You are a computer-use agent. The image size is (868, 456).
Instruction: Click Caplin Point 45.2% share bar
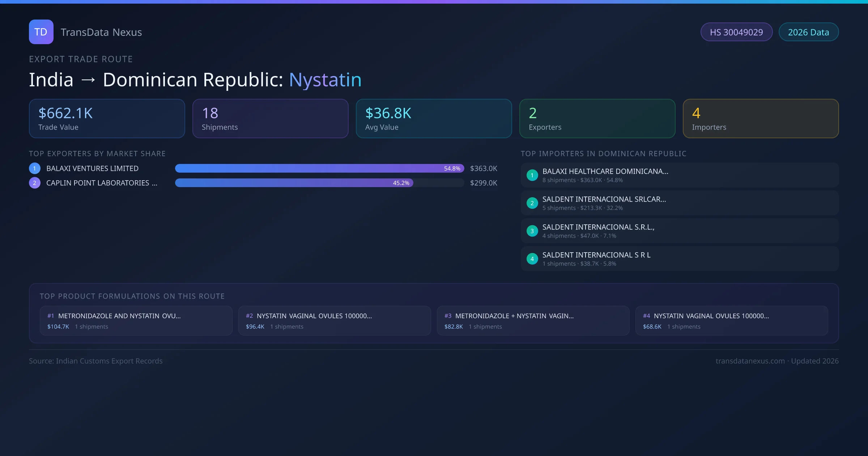pyautogui.click(x=294, y=183)
